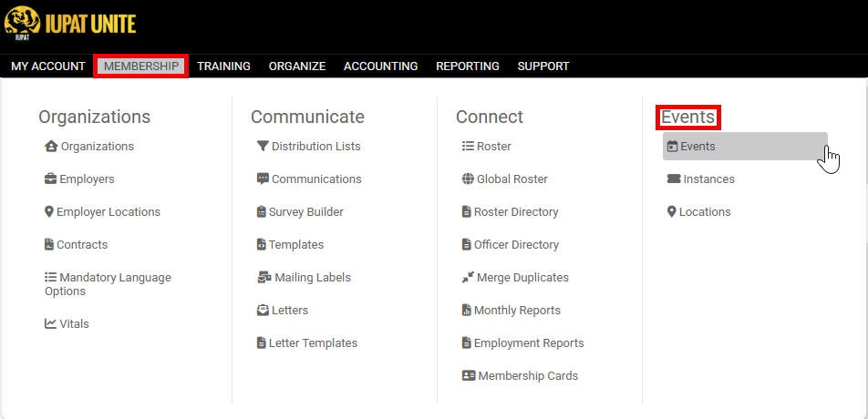Open the Employers page link
This screenshot has width=868, height=419.
coord(87,179)
